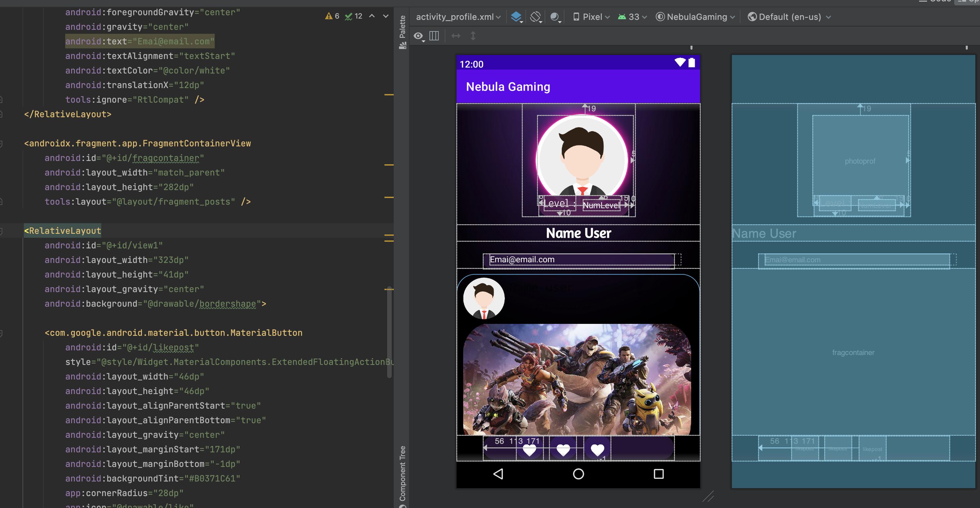Click the app:cornerRadius="28dp" attribute

[x=124, y=493]
